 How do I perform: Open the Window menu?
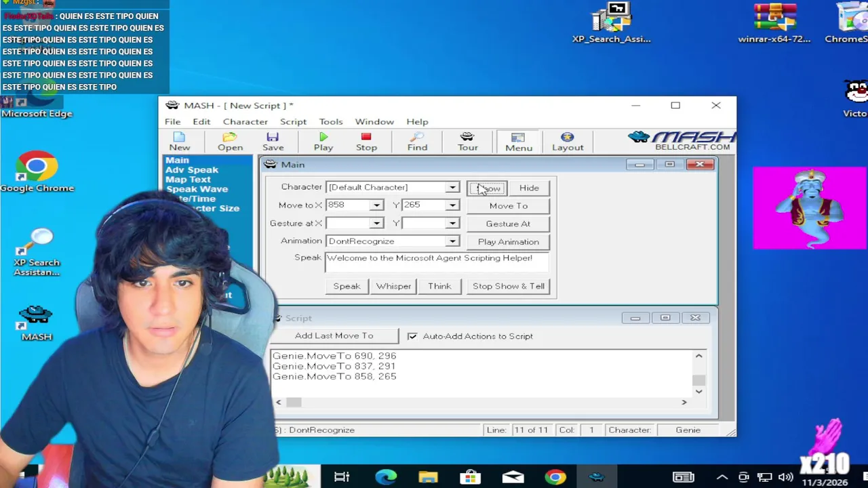(x=374, y=121)
